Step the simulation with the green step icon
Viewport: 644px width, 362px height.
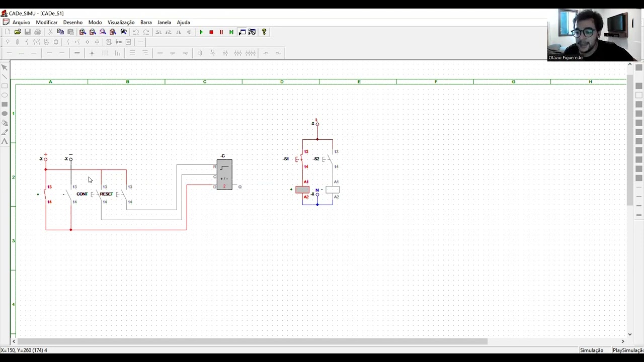[x=231, y=32]
